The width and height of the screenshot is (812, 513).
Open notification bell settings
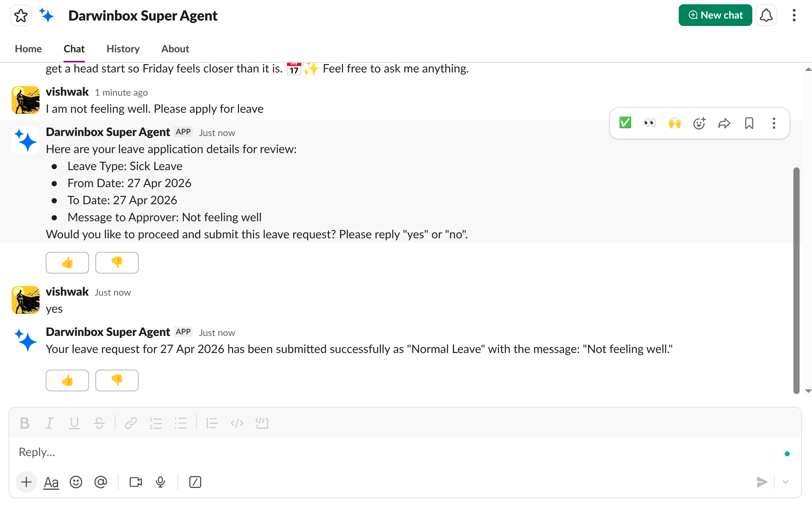click(x=766, y=15)
